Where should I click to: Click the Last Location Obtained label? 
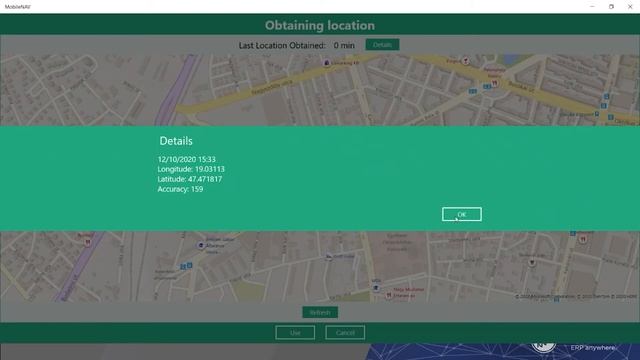282,45
